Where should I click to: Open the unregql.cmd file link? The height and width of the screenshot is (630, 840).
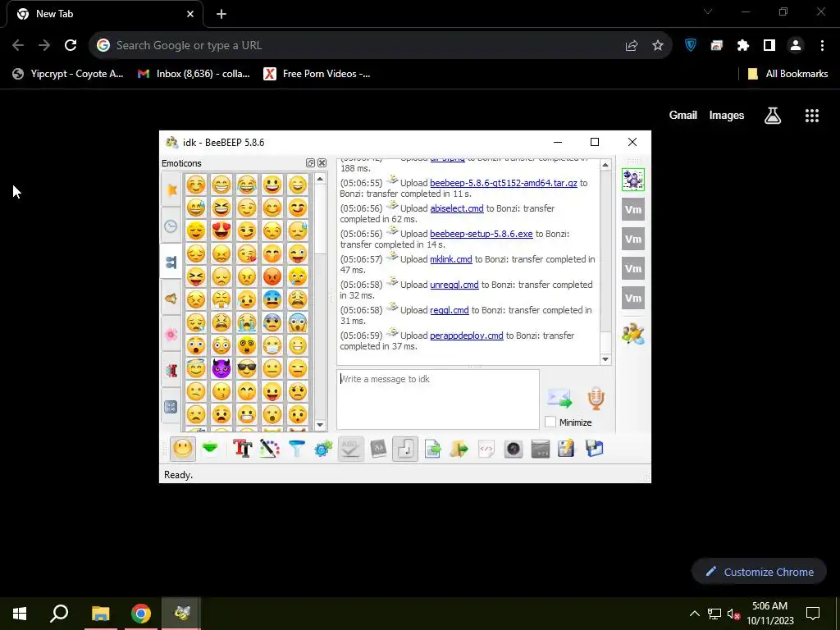(454, 285)
